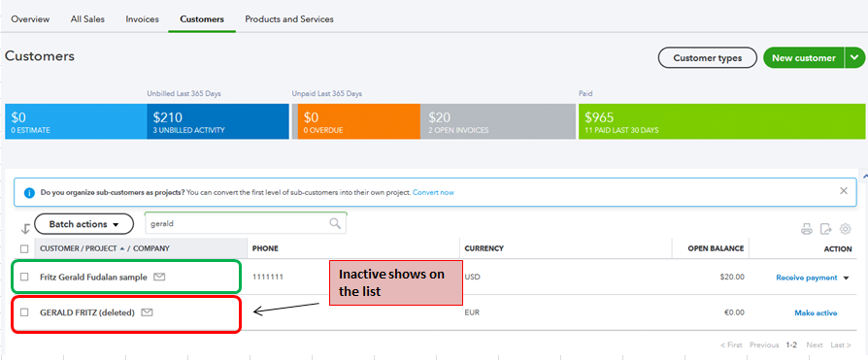868x360 pixels.
Task: Go to Previous page in pagination
Action: click(764, 345)
